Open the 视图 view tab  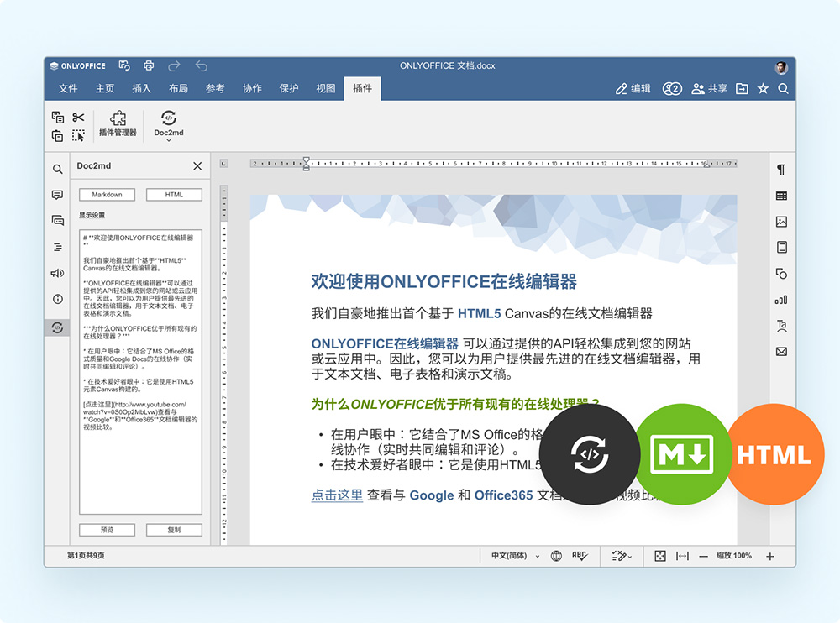[x=325, y=88]
